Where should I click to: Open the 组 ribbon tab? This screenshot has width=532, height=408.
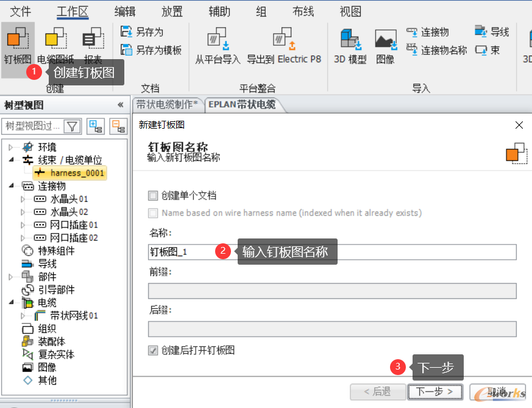coord(261,12)
